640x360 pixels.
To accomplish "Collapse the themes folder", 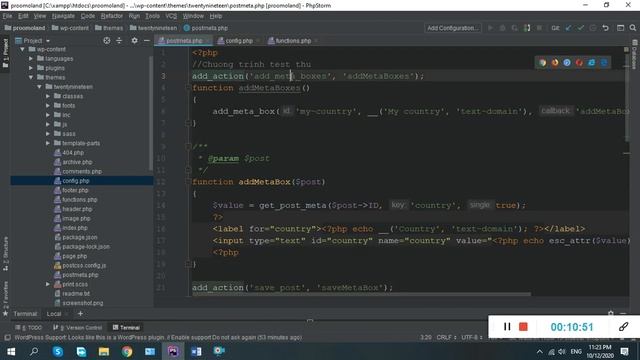I will [x=31, y=78].
